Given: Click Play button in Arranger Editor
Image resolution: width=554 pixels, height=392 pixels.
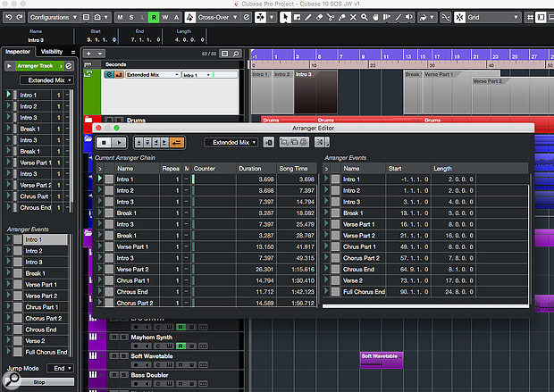Looking at the screenshot, I should pyautogui.click(x=119, y=143).
